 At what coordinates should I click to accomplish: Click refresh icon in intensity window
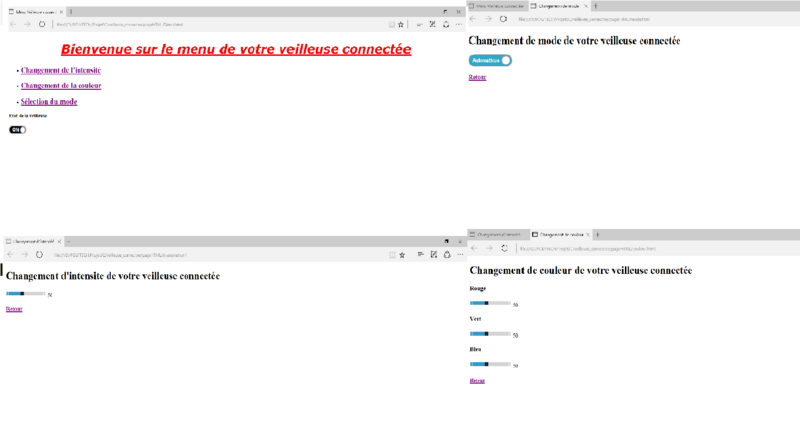(39, 254)
